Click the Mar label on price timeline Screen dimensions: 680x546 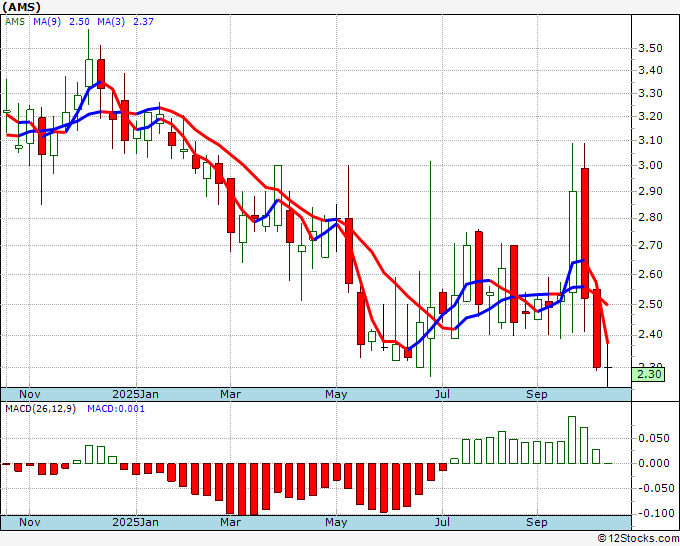230,394
